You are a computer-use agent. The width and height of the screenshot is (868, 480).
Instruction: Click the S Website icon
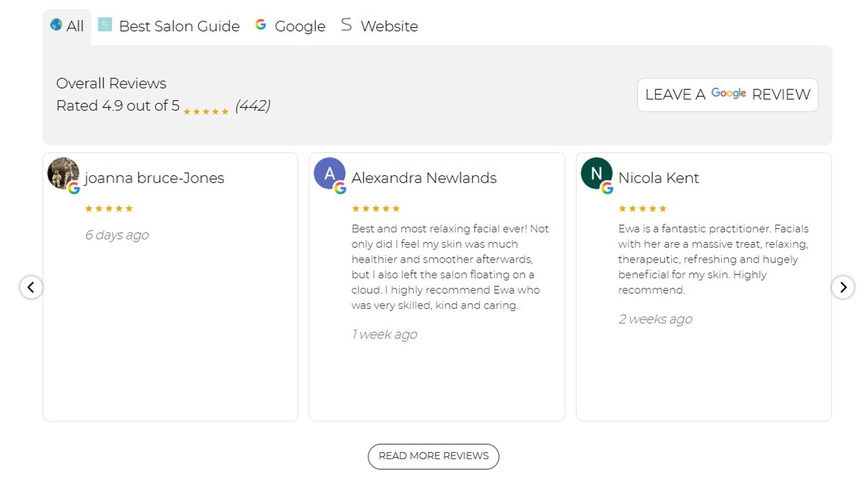point(347,24)
